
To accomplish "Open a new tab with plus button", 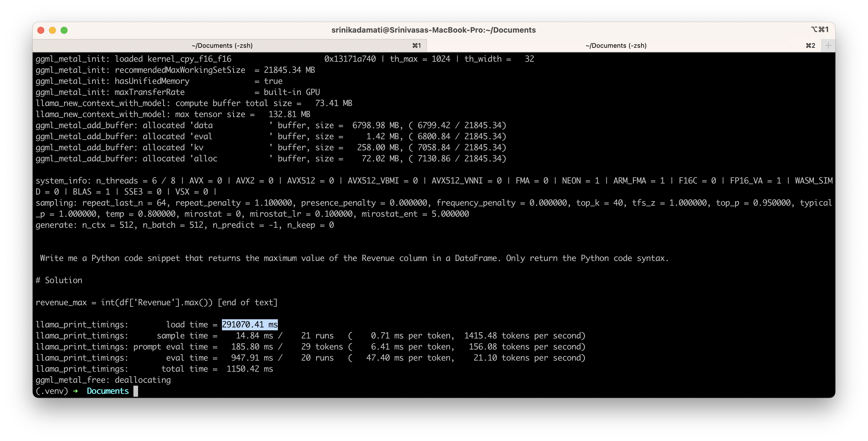I will (x=828, y=45).
